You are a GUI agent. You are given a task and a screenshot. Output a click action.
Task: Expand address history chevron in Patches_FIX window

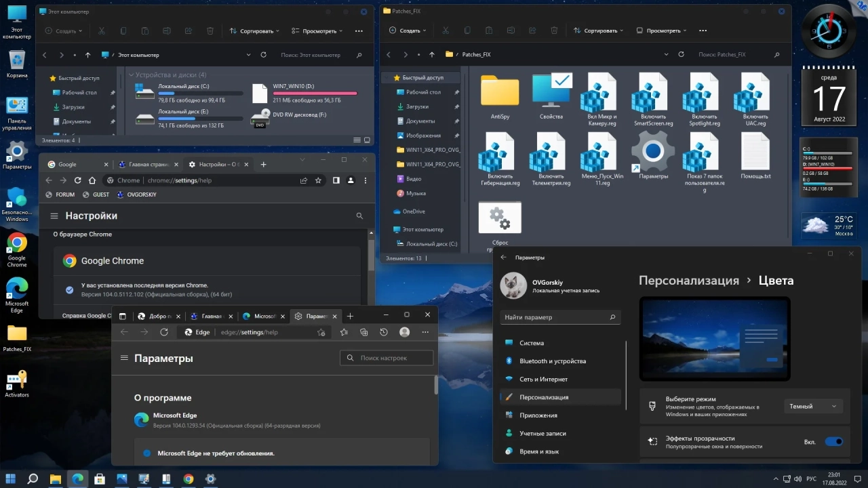click(x=666, y=54)
